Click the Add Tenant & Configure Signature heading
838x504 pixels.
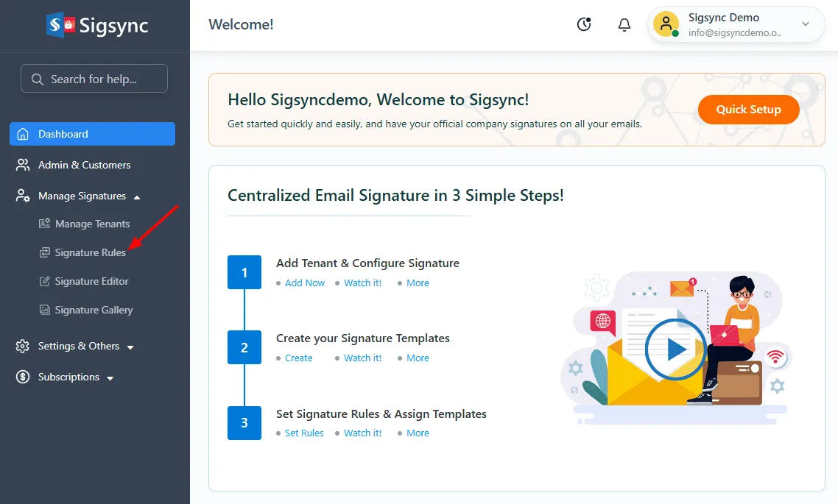pos(367,263)
